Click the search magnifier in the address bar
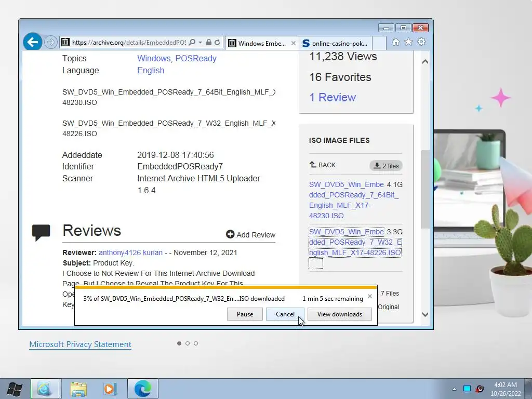The image size is (532, 399). [192, 42]
